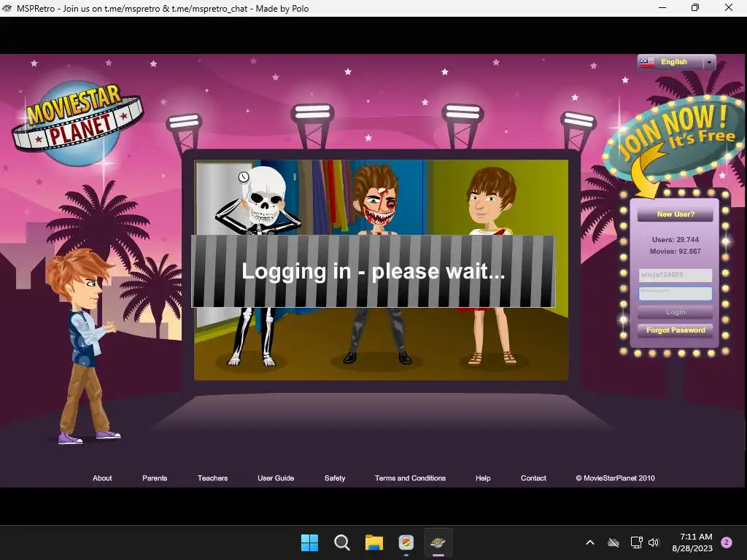Click the password input field
747x560 pixels.
[675, 293]
